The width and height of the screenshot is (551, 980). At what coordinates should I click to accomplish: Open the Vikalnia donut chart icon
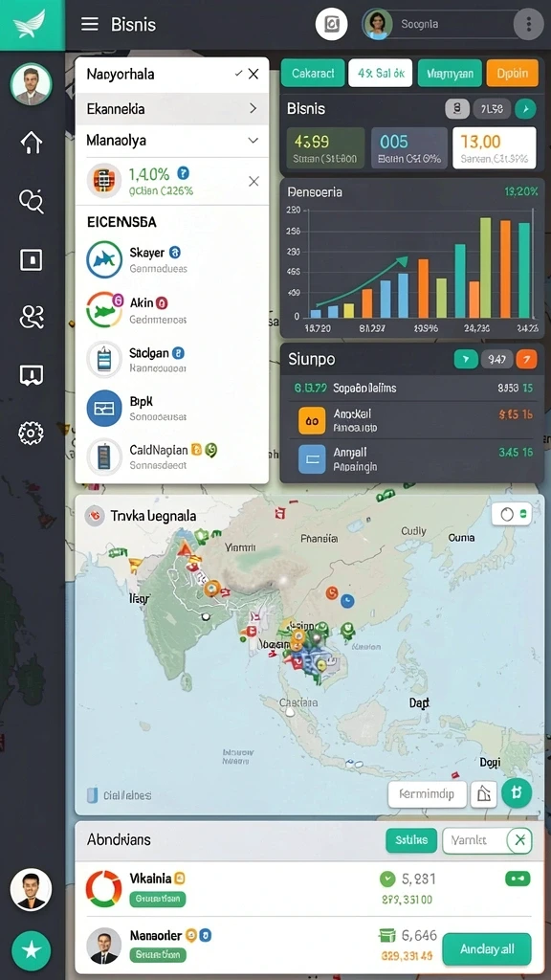tap(103, 889)
